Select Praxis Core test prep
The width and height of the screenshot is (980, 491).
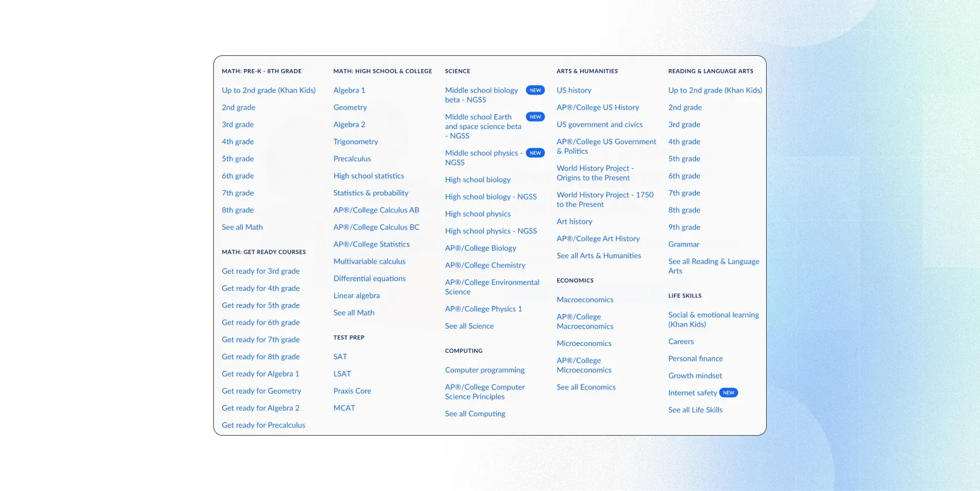352,391
